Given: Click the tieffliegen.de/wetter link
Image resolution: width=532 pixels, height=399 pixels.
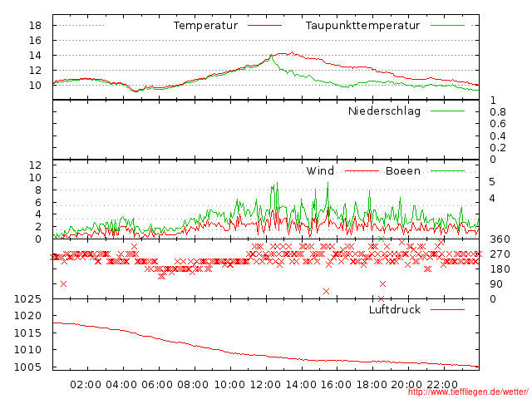Looking at the screenshot, I should (468, 392).
